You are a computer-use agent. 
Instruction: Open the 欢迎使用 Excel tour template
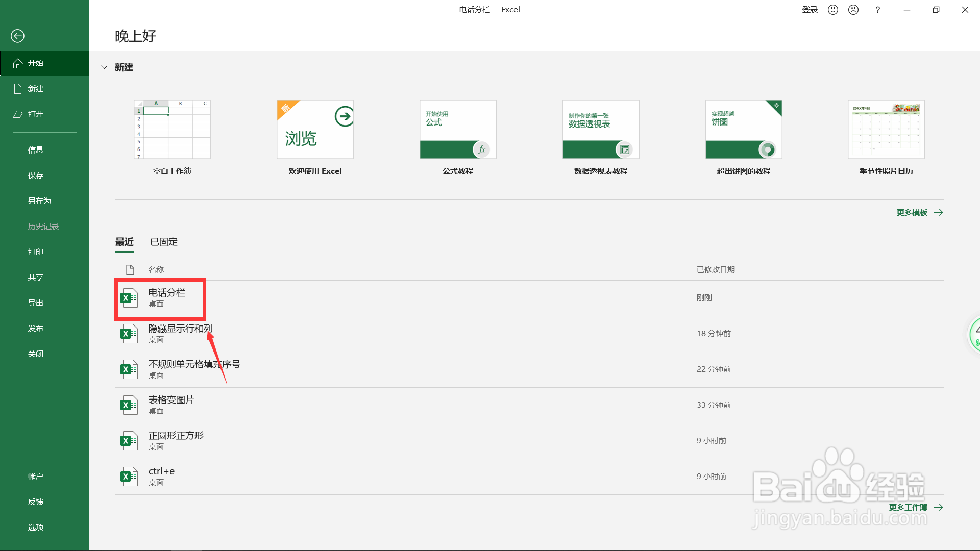tap(315, 138)
